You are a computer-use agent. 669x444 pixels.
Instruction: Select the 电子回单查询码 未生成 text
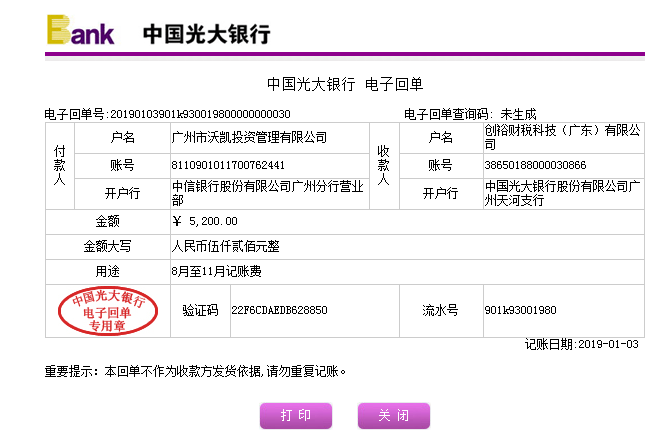coord(470,114)
